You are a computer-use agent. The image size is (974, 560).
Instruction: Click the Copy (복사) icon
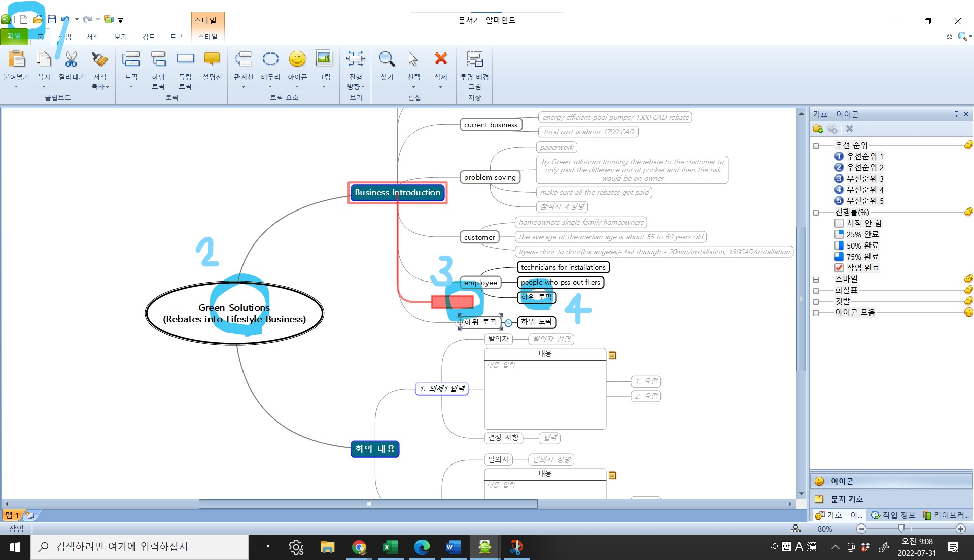pyautogui.click(x=44, y=59)
